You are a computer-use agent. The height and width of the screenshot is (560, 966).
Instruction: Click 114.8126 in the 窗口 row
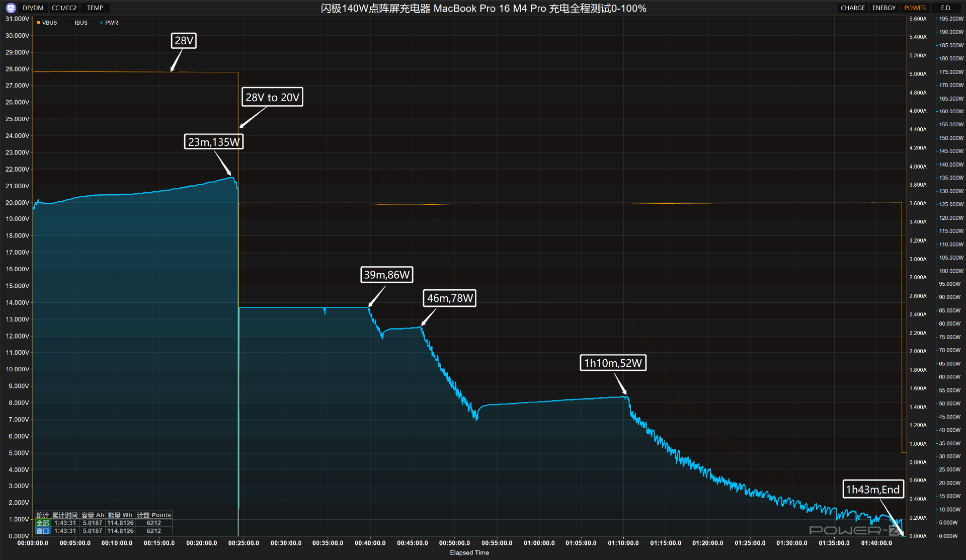tap(120, 531)
